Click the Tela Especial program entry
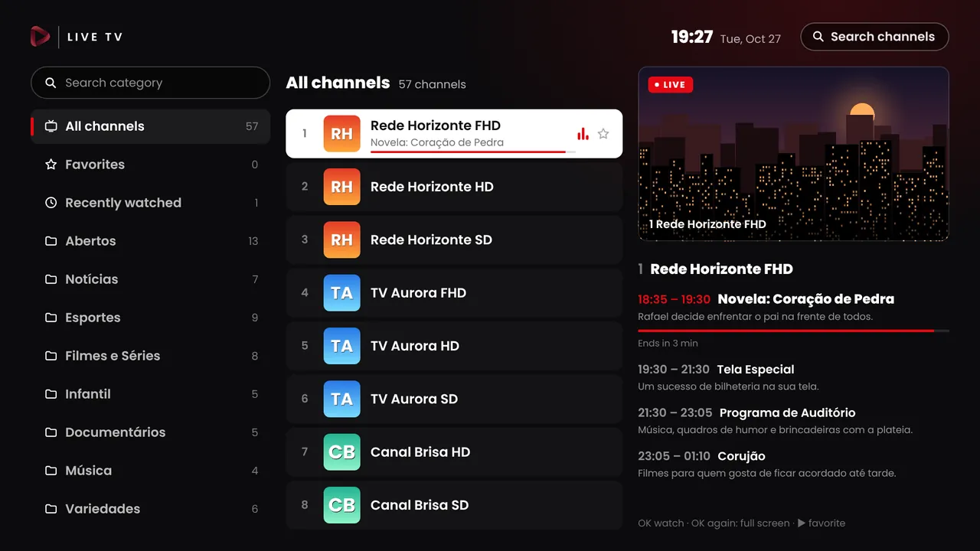The height and width of the screenshot is (551, 980). click(x=793, y=377)
